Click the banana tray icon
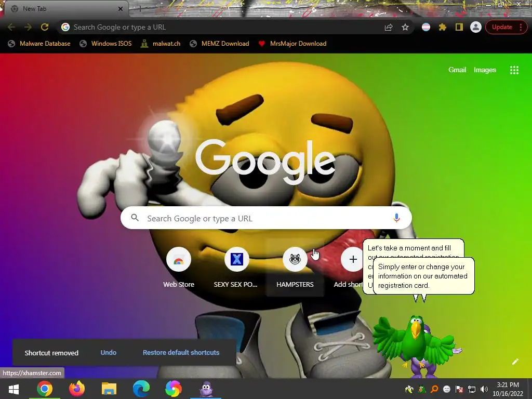Viewport: 532px width, 399px height. pyautogui.click(x=409, y=389)
